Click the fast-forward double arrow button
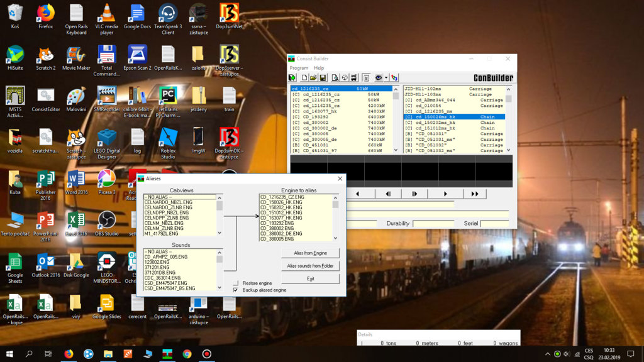Screen dimensions: 644x362 [475, 194]
